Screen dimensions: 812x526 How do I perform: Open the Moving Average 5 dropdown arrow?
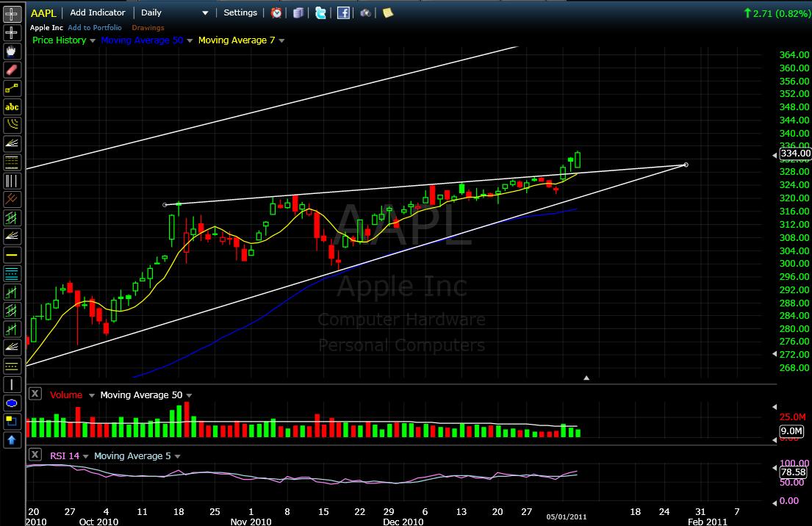[178, 456]
